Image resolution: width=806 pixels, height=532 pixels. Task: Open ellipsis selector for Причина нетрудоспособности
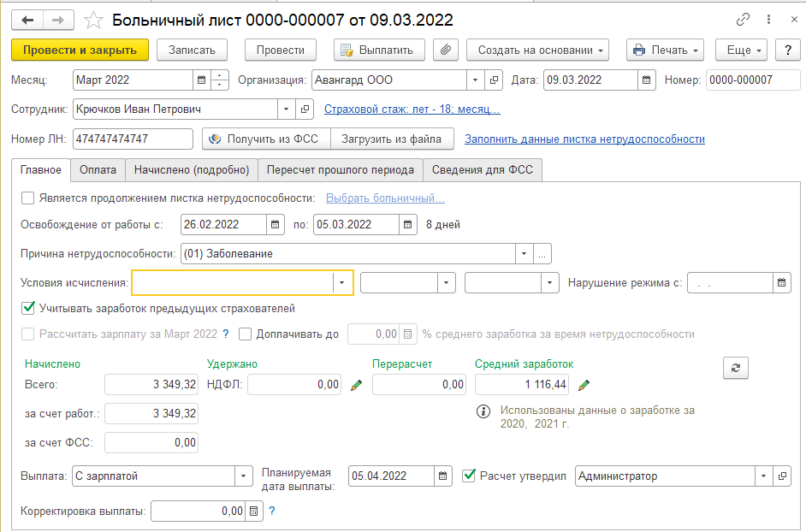(x=542, y=254)
